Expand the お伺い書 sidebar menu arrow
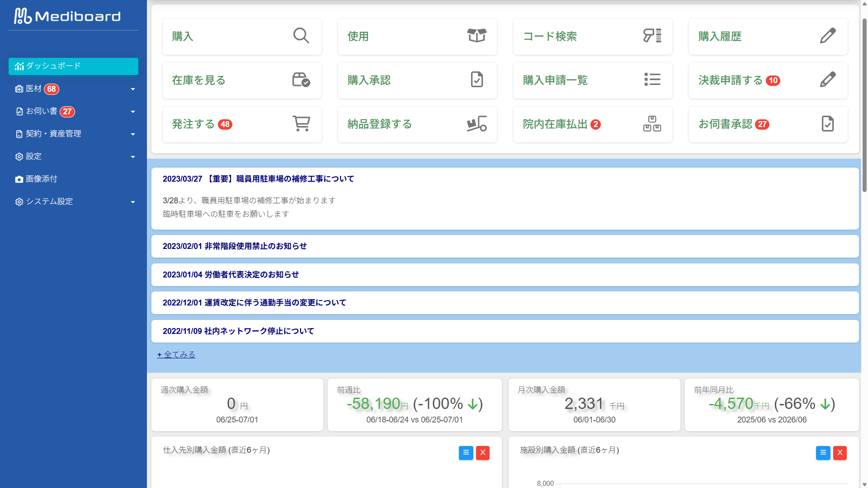Image resolution: width=868 pixels, height=488 pixels. click(133, 112)
